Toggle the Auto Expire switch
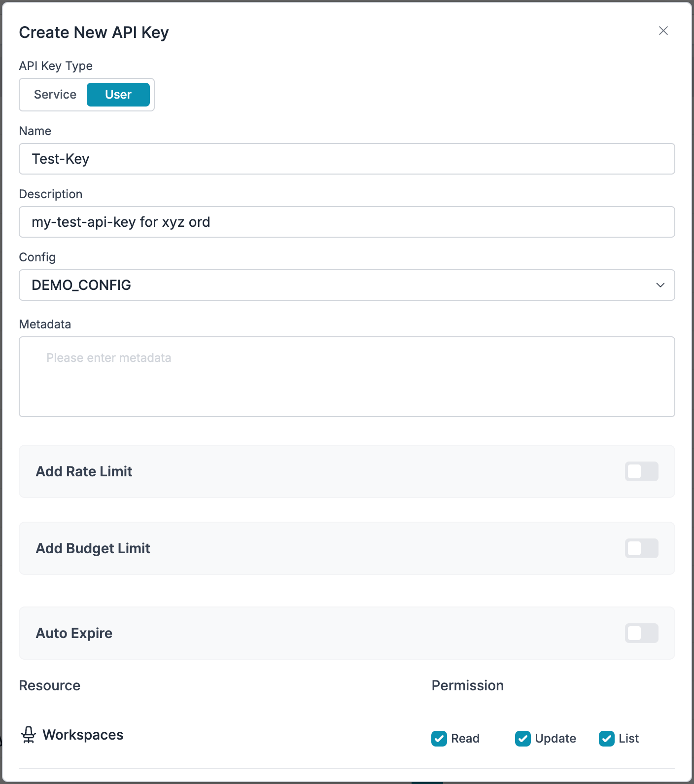The image size is (694, 784). (x=642, y=633)
